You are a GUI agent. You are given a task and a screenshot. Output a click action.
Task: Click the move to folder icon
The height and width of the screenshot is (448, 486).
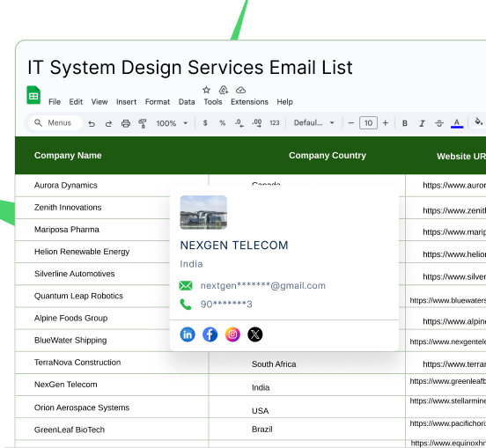click(224, 90)
